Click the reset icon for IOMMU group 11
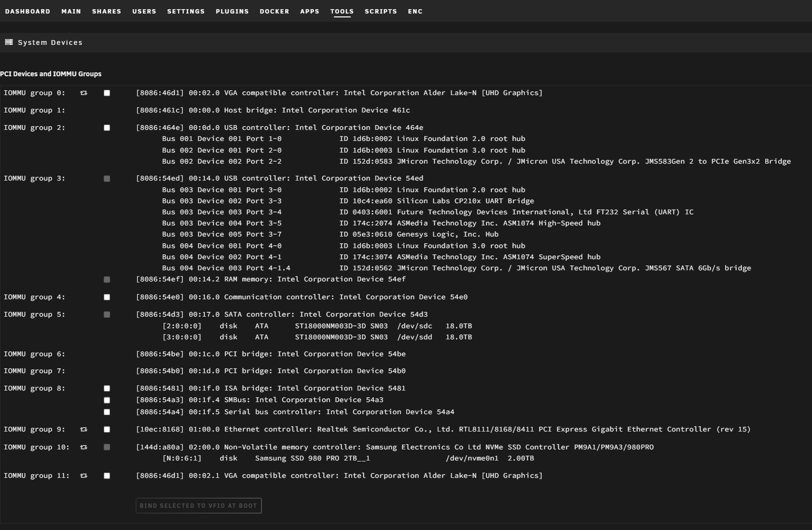 click(x=83, y=476)
